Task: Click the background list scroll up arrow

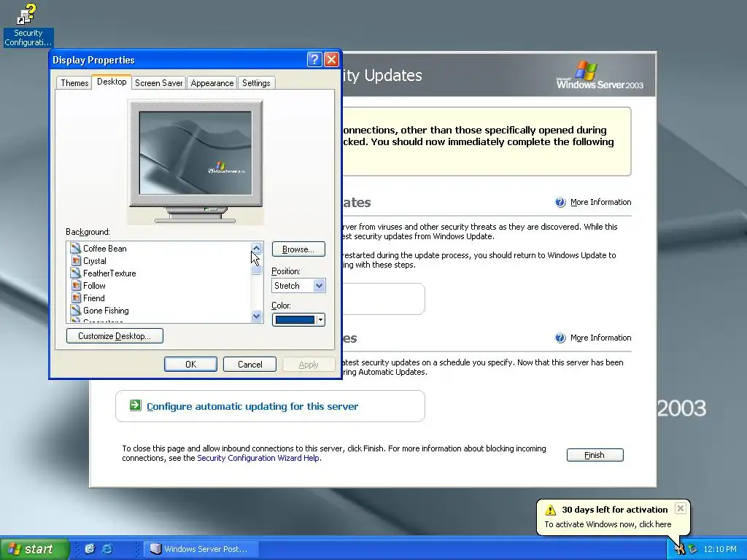Action: coord(256,248)
